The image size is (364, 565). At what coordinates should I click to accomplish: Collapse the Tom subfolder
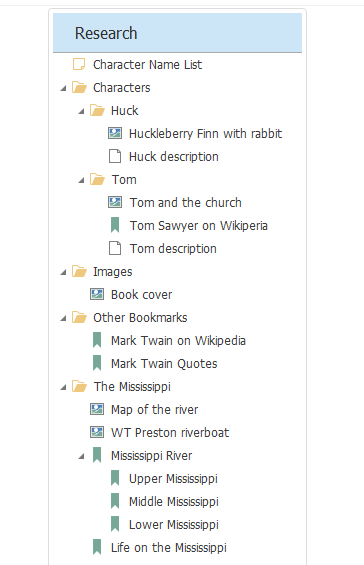81,180
